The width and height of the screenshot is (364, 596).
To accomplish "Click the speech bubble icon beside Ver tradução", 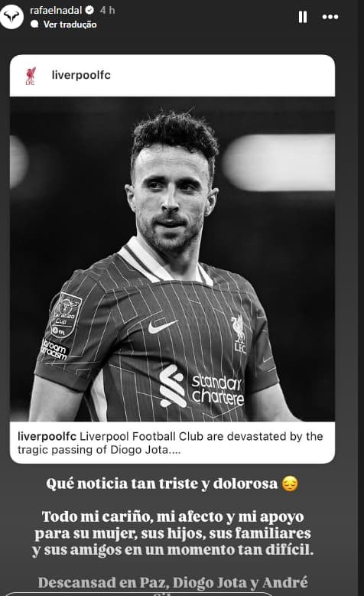I will click(34, 24).
